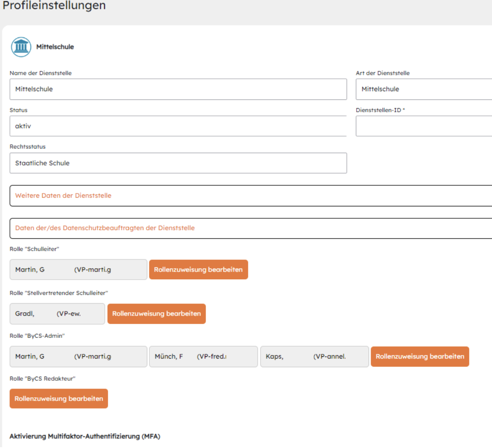Expand Weitere Daten der Dienststelle section
This screenshot has height=448, width=492.
point(250,196)
